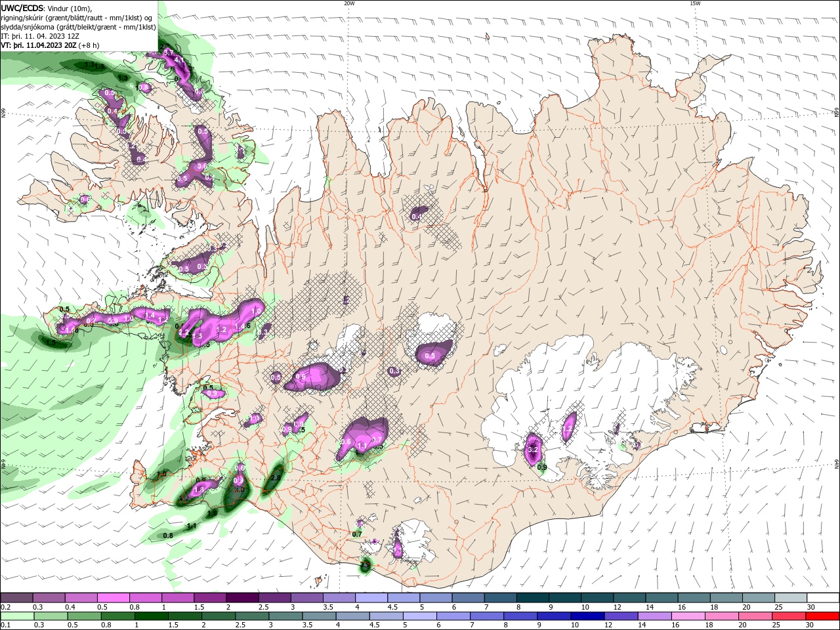Select the '3.0' precipitation value on the map

point(240,490)
